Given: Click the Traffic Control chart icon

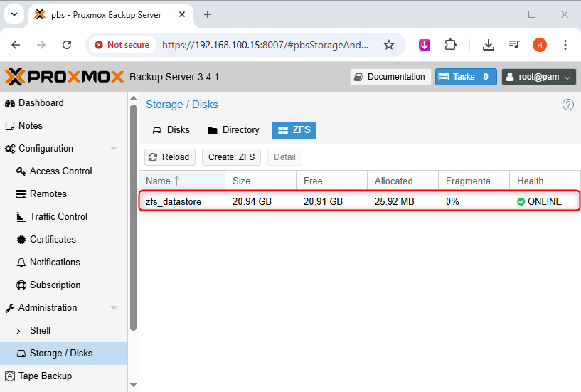Looking at the screenshot, I should [21, 217].
